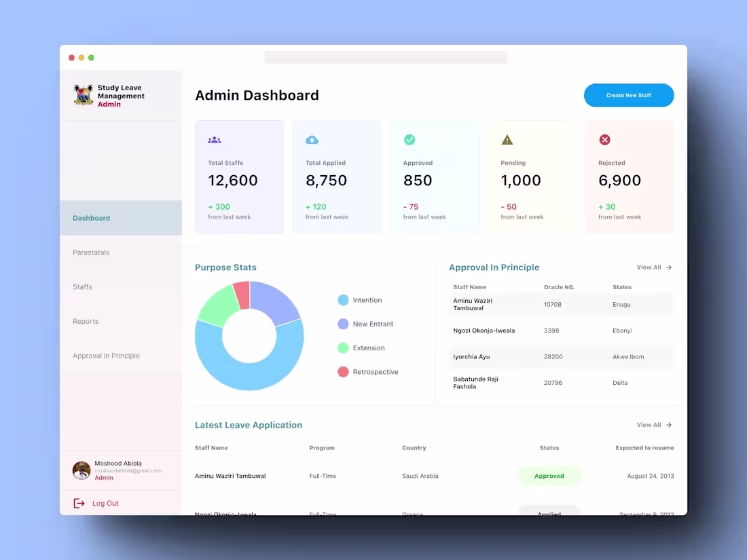The image size is (747, 560).
Task: Expand the Approval in Principle sidebar entry
Action: pos(107,355)
